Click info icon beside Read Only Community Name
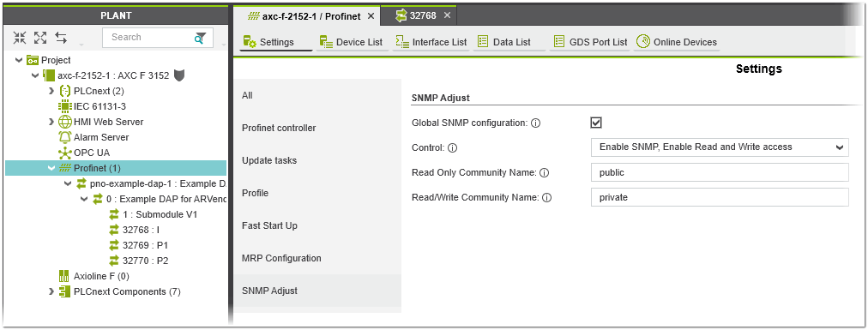This screenshot has height=330, width=868. pyautogui.click(x=544, y=173)
